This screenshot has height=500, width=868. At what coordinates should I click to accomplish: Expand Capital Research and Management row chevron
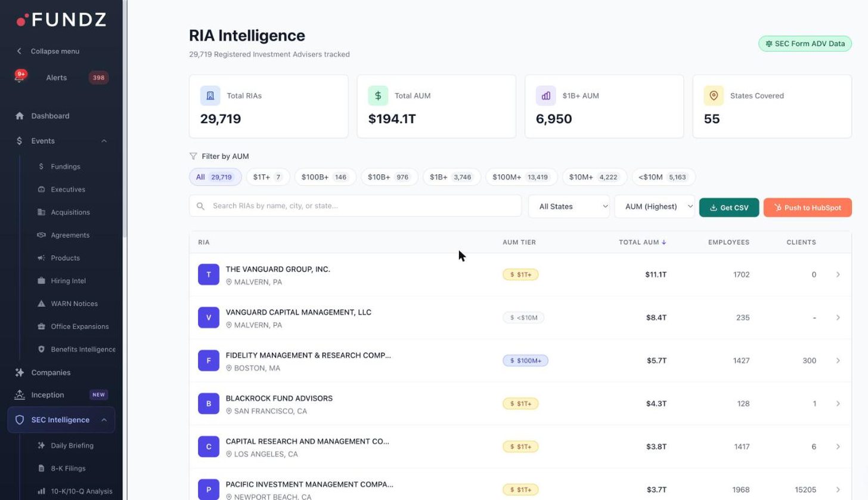(x=838, y=446)
